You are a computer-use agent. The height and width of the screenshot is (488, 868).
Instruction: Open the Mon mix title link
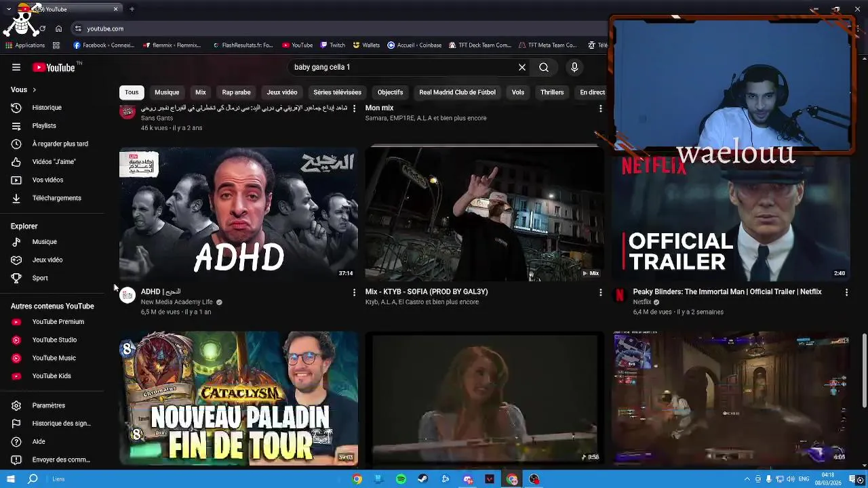click(379, 108)
